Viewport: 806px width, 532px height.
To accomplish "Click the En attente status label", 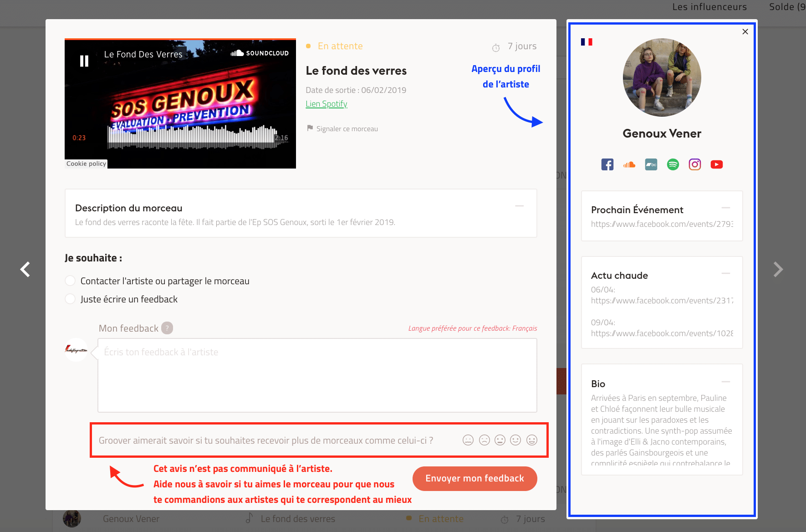I will pos(340,46).
